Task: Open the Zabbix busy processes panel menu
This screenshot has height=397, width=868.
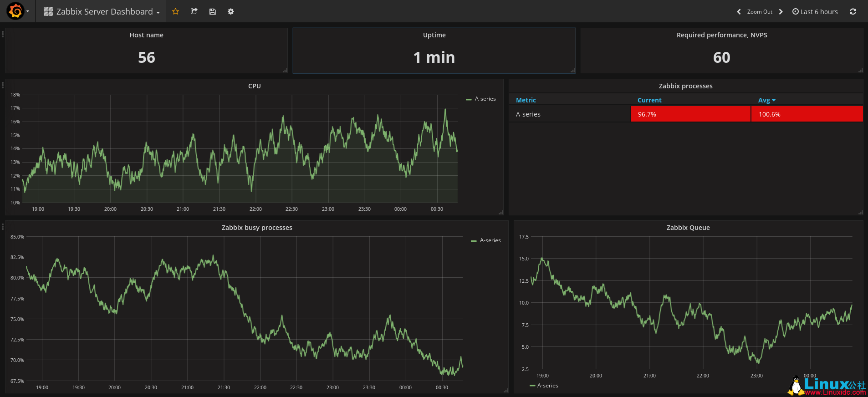Action: point(257,228)
